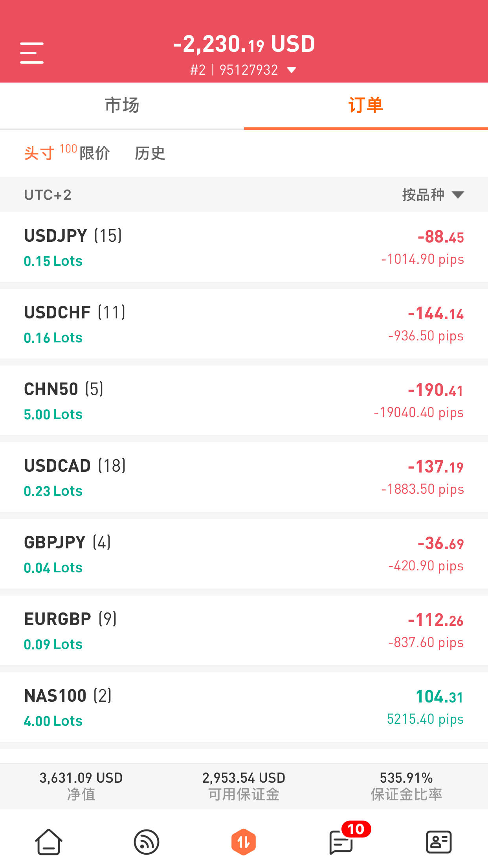Tap the GBPJPY positions row
488x868 pixels.
tap(244, 554)
